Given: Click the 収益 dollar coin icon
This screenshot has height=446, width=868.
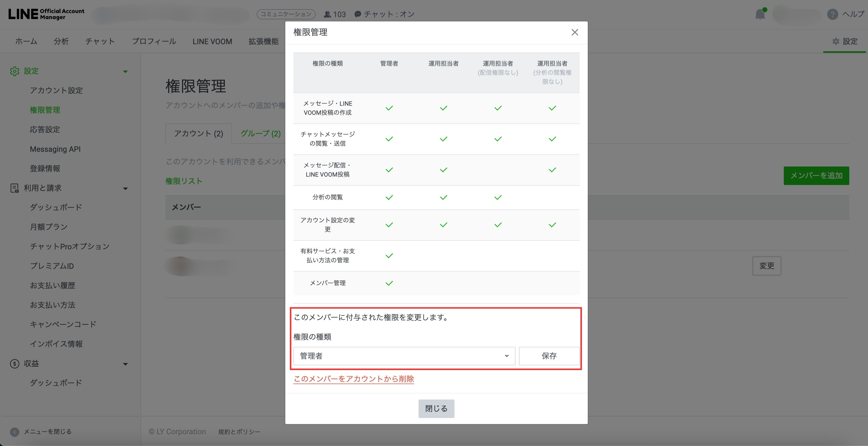Looking at the screenshot, I should (x=14, y=364).
